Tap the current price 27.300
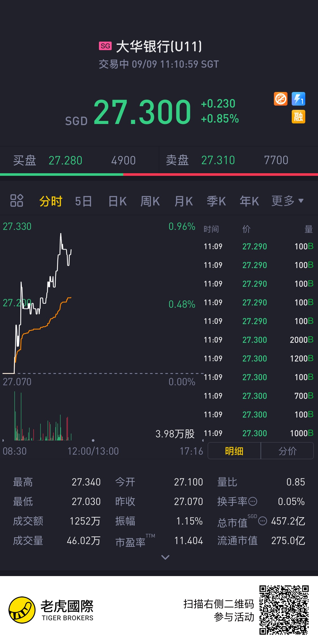The image size is (318, 644). click(x=142, y=112)
